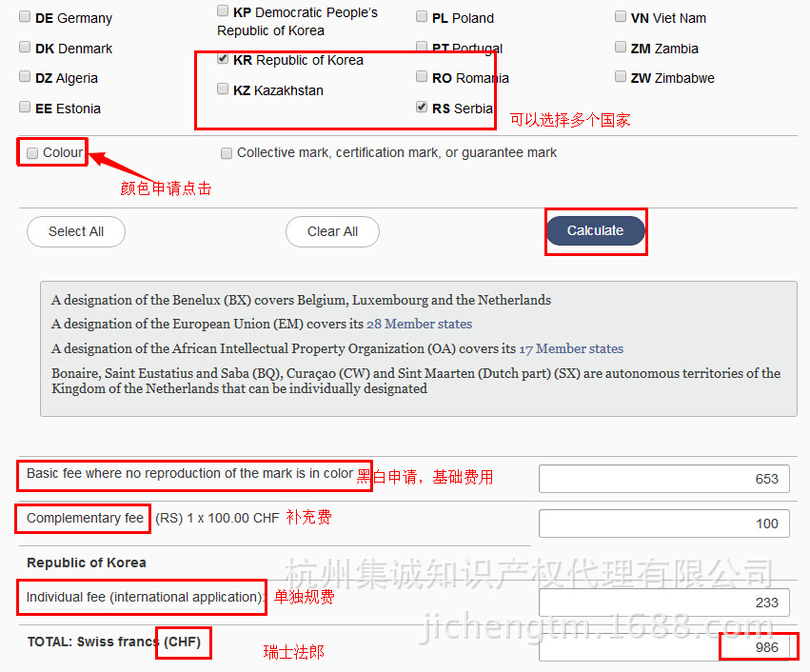Check the ZM Zambia checkbox
The image size is (810, 672).
point(621,48)
